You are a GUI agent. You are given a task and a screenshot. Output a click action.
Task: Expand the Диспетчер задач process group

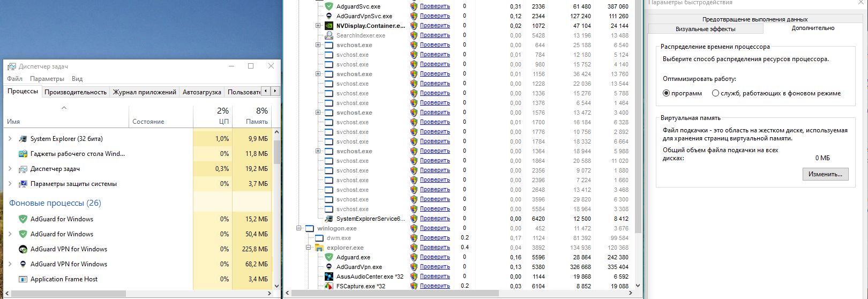[x=10, y=169]
